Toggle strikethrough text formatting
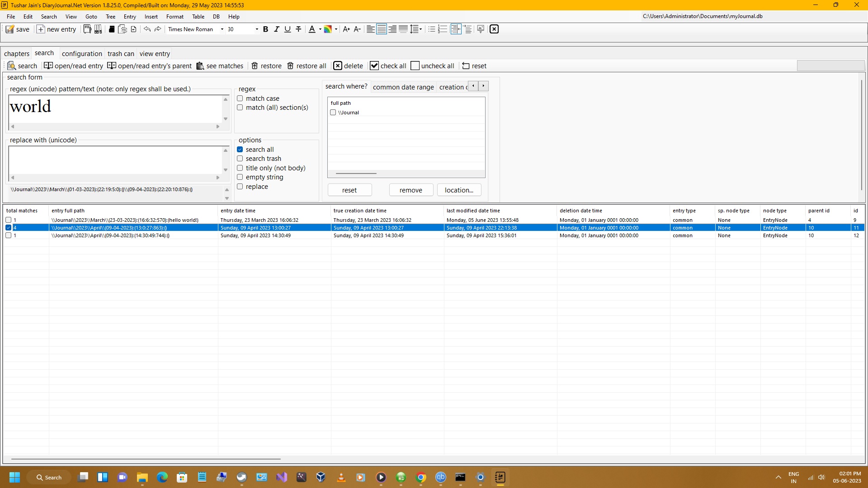This screenshot has height=488, width=868. click(x=298, y=29)
